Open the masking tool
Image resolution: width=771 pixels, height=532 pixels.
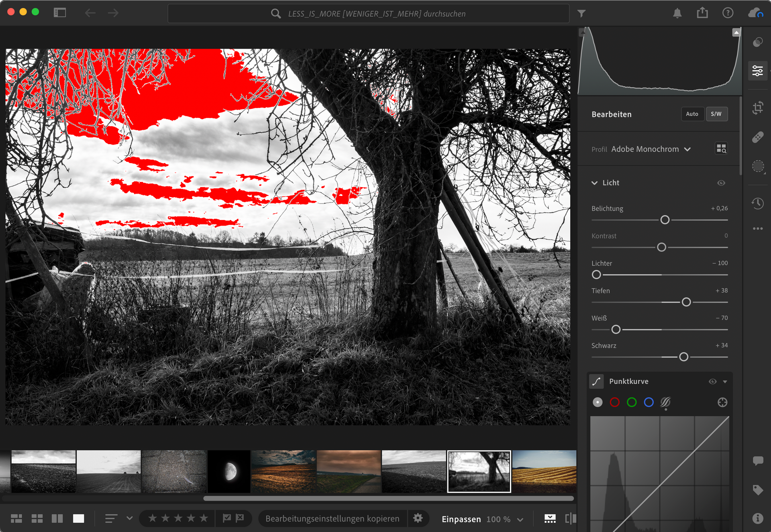point(758,166)
